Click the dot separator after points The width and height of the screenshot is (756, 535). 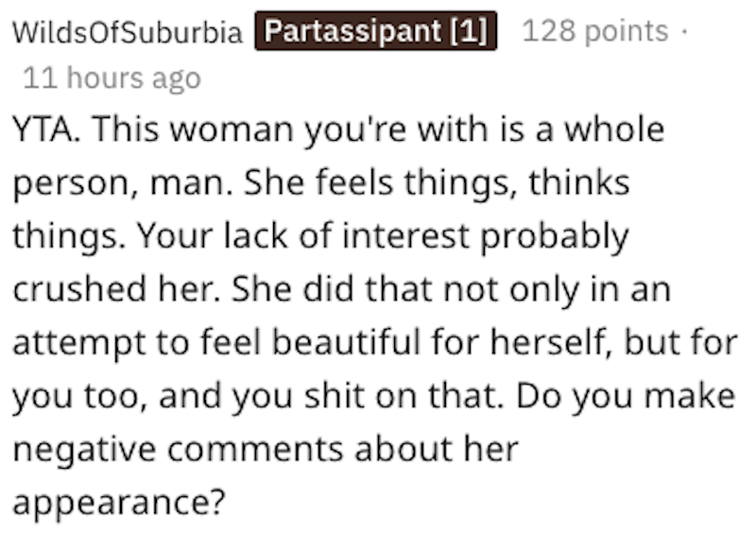[x=683, y=32]
